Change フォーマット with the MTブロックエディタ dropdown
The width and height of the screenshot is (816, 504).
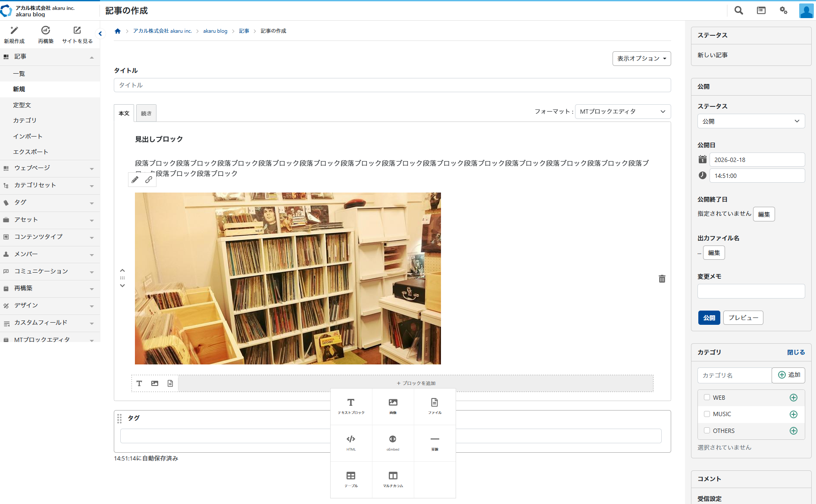click(x=622, y=111)
